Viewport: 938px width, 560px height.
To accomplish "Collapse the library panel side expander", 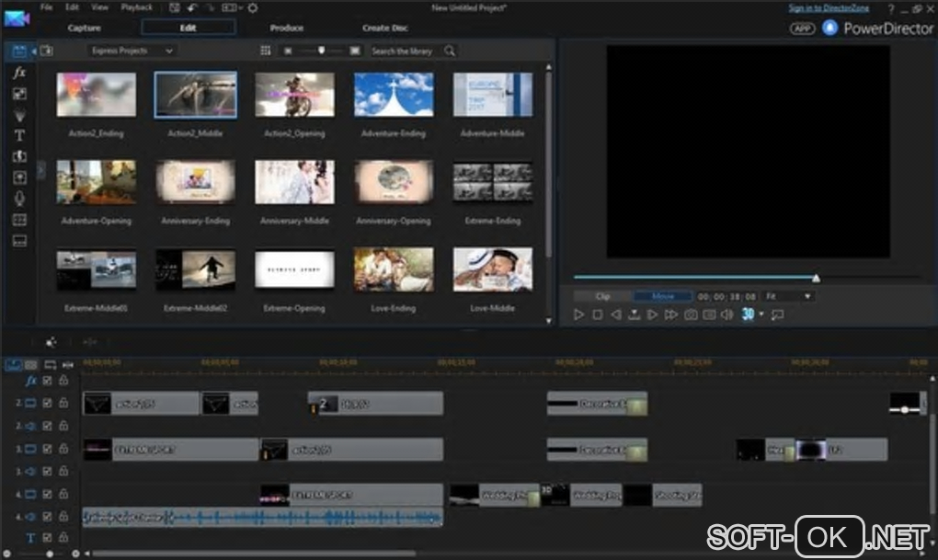I will (x=40, y=171).
